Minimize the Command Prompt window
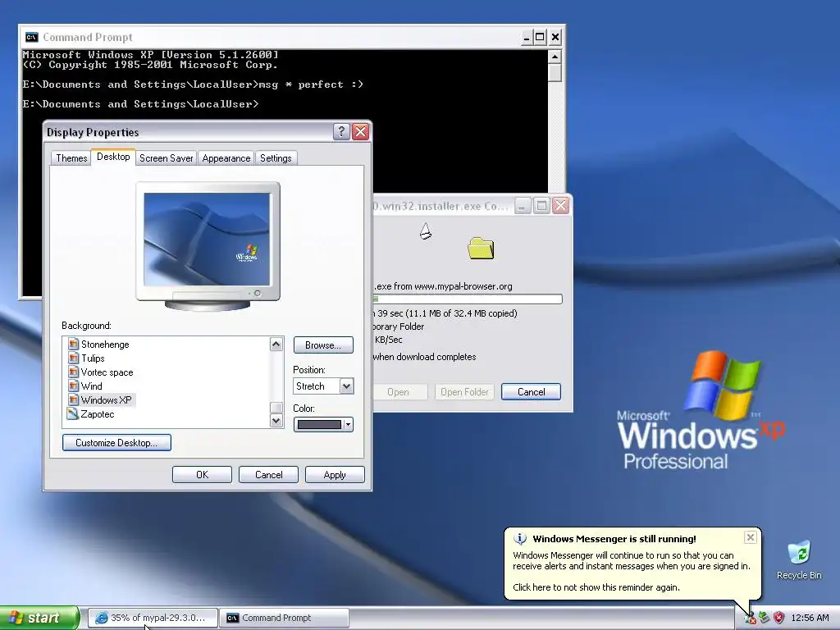Image resolution: width=840 pixels, height=630 pixels. click(x=527, y=38)
